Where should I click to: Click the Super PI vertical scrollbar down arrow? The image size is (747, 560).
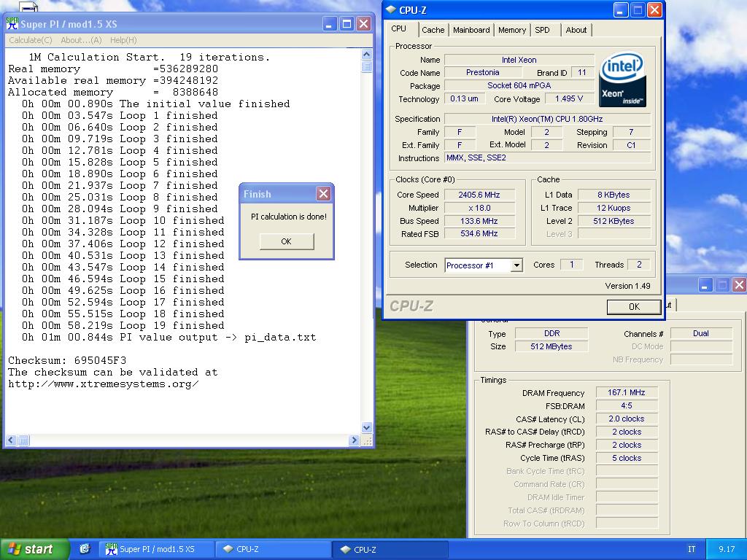(366, 427)
